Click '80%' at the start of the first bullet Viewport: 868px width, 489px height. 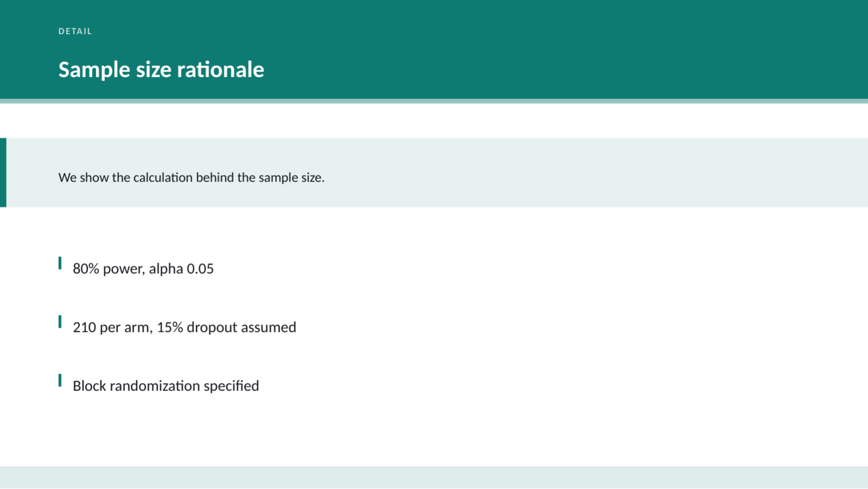tap(86, 268)
